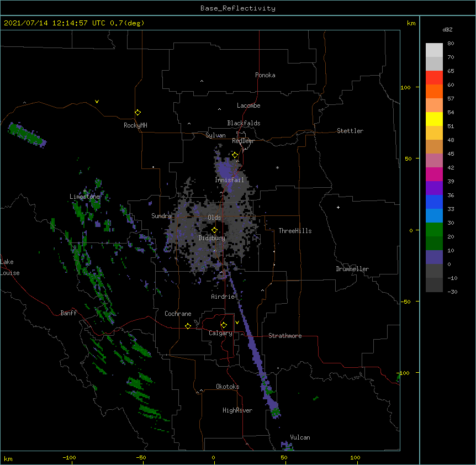Screen dimensions: 476x465
Task: Click the Lacombe city label
Action: point(248,105)
